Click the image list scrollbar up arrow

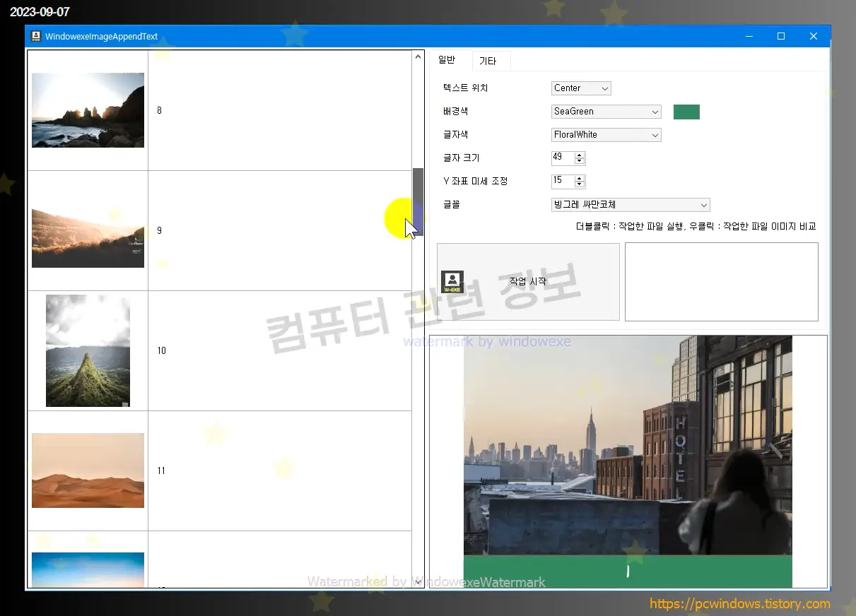click(418, 57)
